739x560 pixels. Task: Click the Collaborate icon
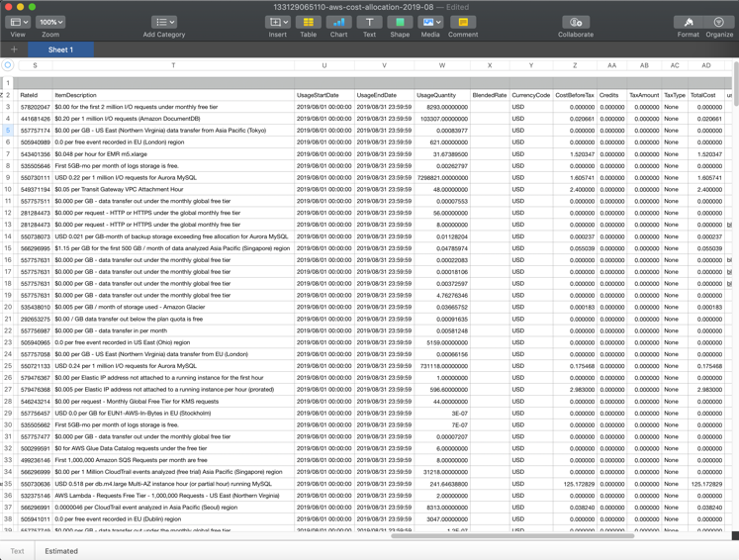pos(576,22)
